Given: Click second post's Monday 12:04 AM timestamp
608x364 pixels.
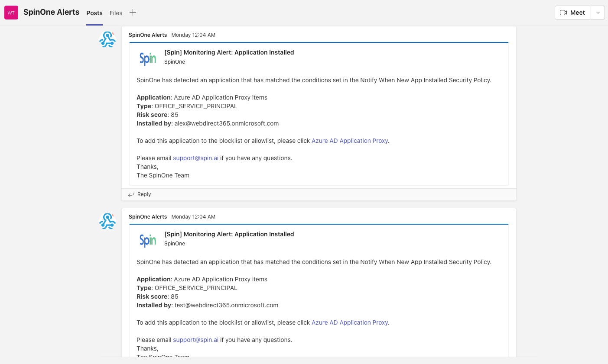Looking at the screenshot, I should [193, 217].
